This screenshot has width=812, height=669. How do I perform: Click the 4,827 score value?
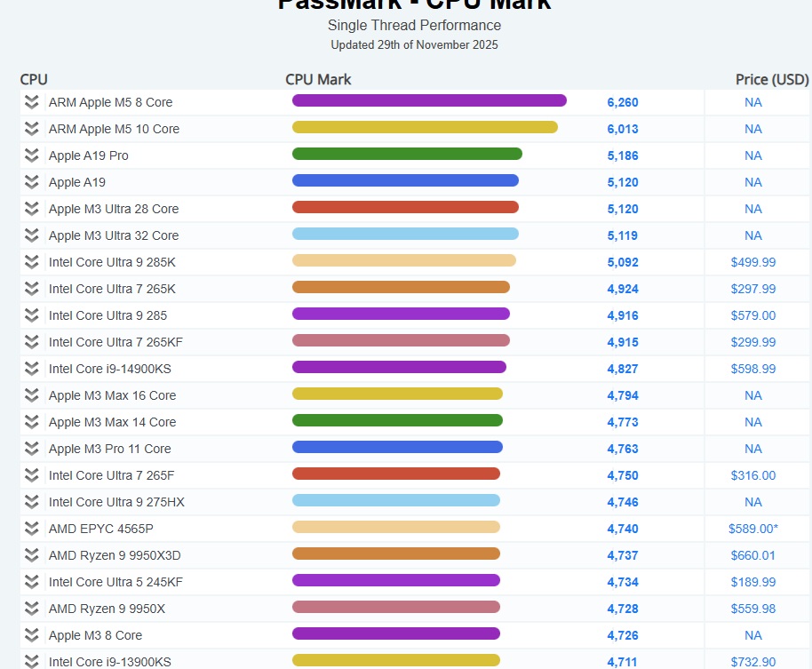(623, 370)
